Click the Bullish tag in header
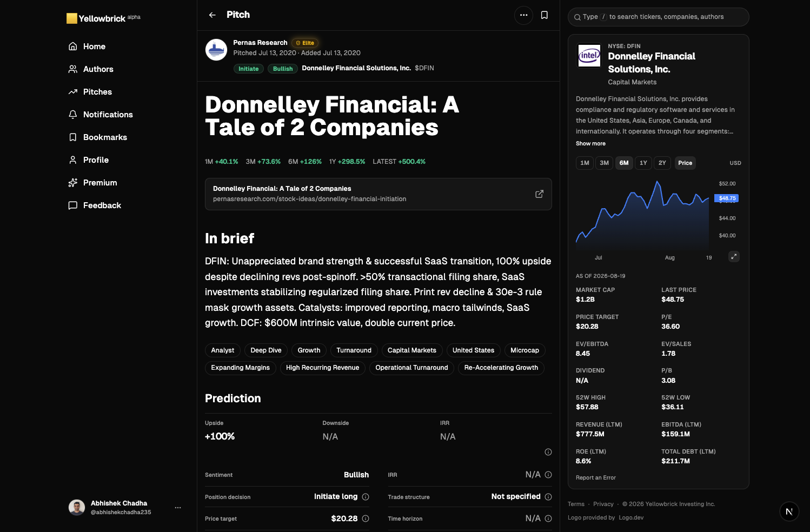Viewport: 810px width, 532px height. point(283,69)
